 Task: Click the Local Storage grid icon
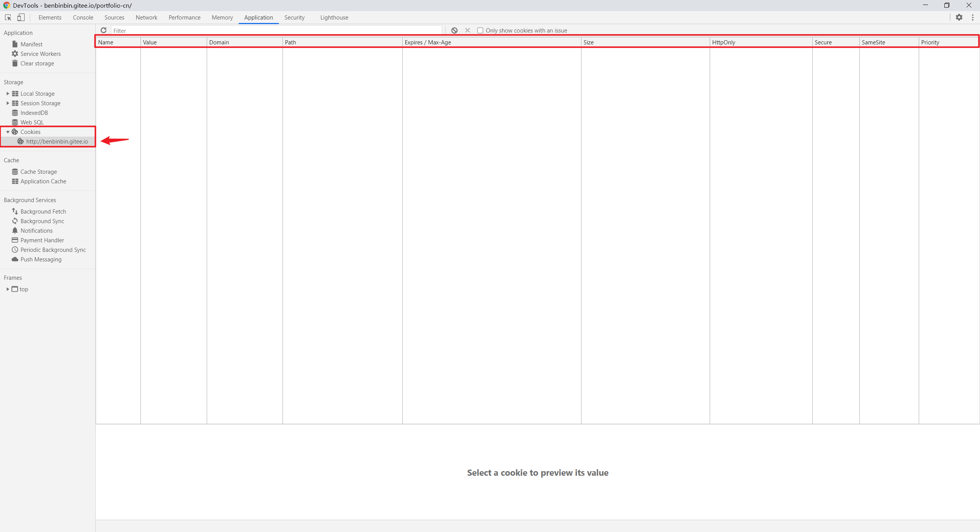(15, 93)
